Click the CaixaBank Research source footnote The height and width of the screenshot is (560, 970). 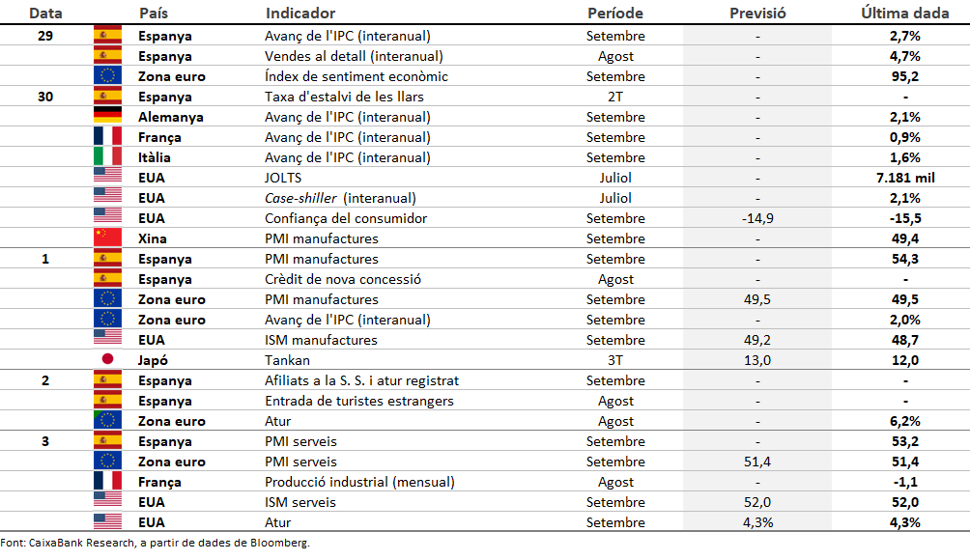coord(155,544)
